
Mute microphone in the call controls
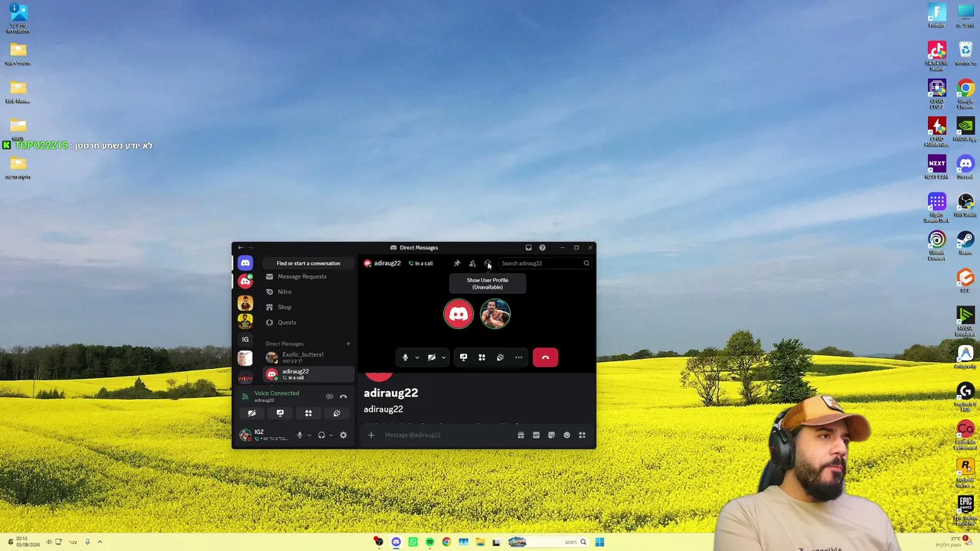pos(406,357)
